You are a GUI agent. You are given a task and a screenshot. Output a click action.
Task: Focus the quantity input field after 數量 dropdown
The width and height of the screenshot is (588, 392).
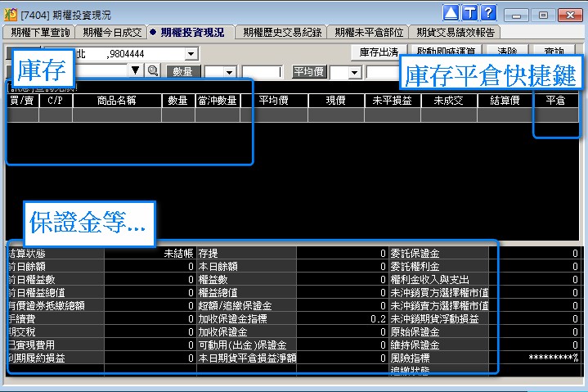pyautogui.click(x=263, y=72)
